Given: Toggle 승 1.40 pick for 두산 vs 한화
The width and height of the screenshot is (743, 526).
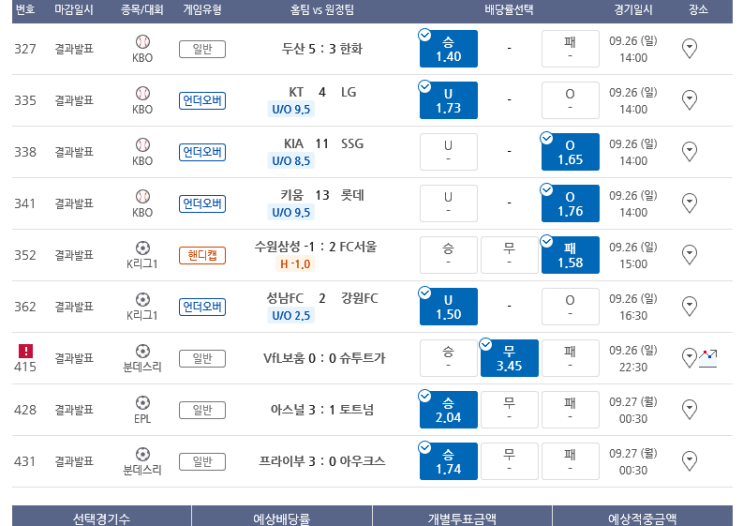Looking at the screenshot, I should [x=448, y=49].
